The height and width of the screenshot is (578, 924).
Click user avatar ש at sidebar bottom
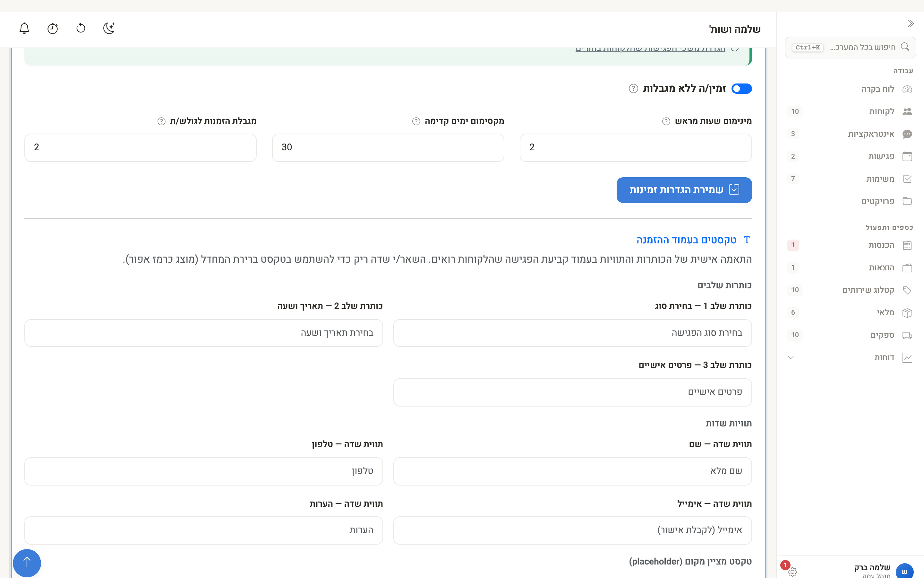pos(904,571)
